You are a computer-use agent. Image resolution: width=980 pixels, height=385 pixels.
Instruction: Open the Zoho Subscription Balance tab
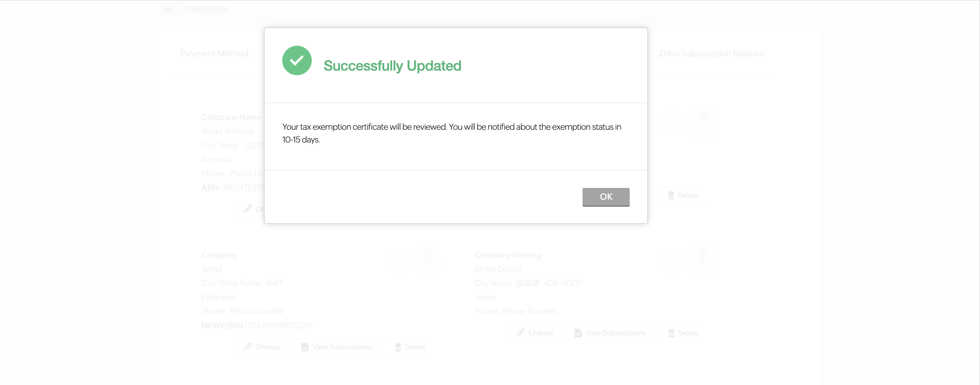click(x=711, y=54)
